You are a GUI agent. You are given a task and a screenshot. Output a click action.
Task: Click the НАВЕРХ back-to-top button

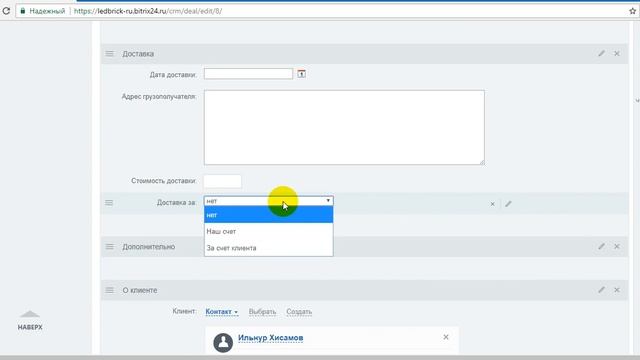[30, 320]
